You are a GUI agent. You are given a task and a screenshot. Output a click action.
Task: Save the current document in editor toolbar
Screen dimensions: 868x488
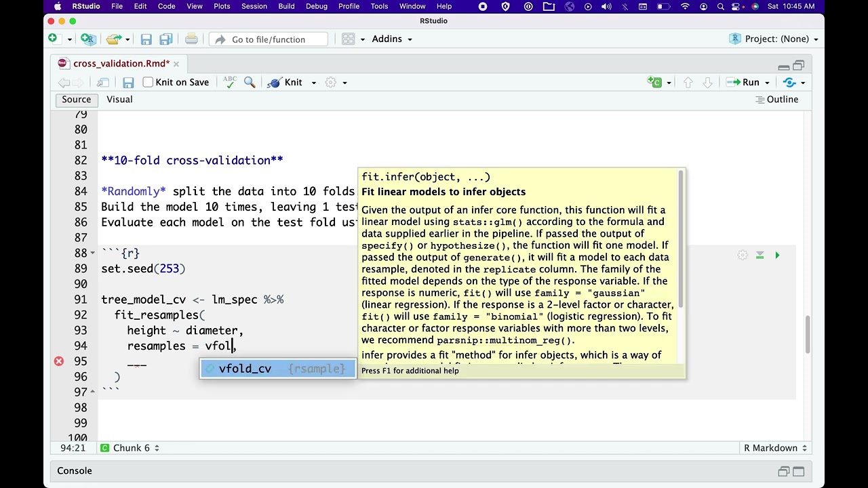click(x=128, y=83)
